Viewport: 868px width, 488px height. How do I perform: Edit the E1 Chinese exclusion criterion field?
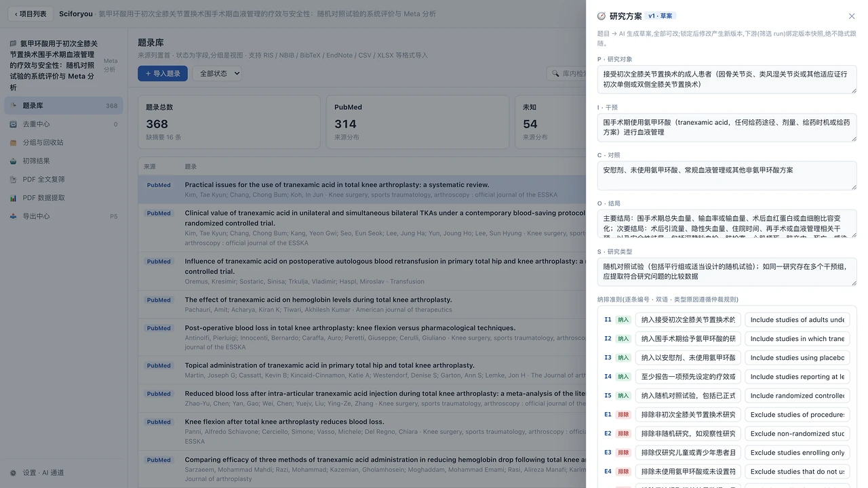(x=688, y=415)
